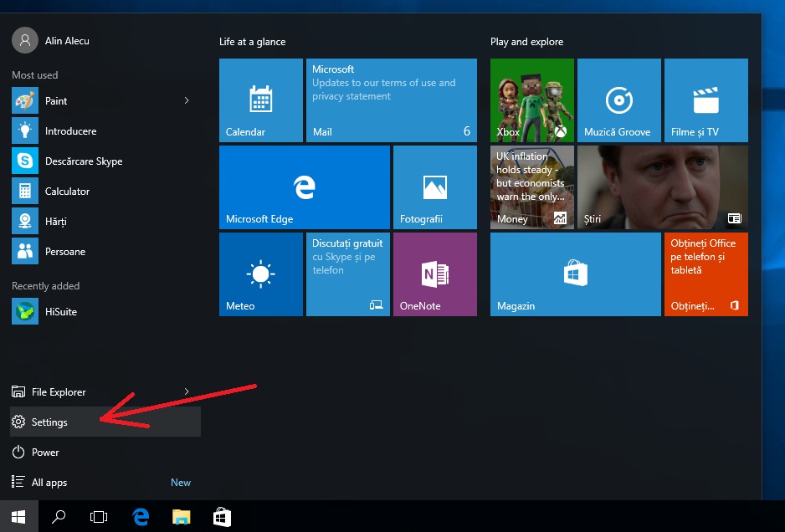The height and width of the screenshot is (532, 785).
Task: Open Settings in Start menu
Action: coord(105,422)
